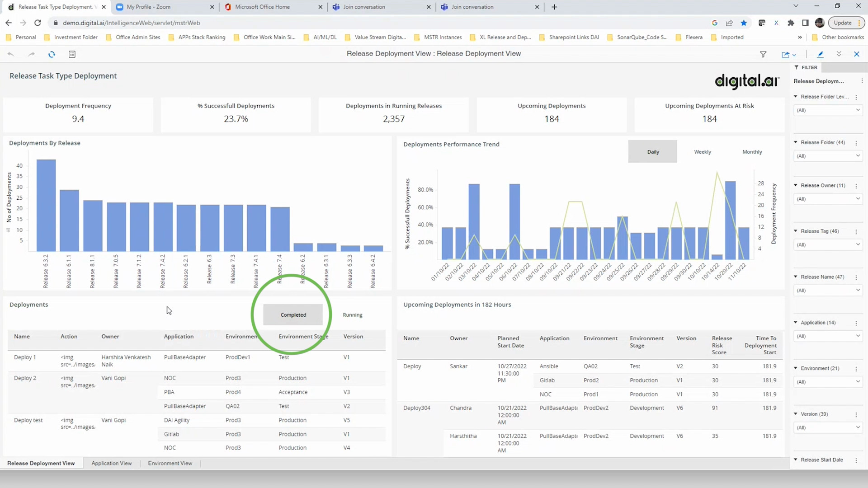Collapse the Release Tag filter section
This screenshot has width=868, height=488.
pyautogui.click(x=796, y=231)
